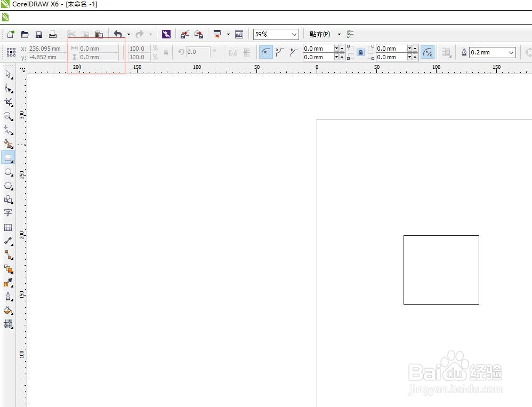
Task: Select the Smart Fill tool
Action: [9, 144]
